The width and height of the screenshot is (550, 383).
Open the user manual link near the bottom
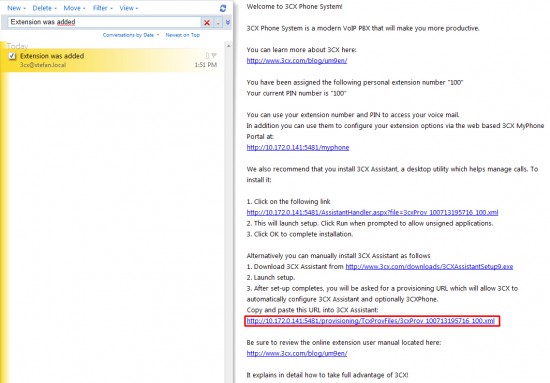(x=297, y=354)
